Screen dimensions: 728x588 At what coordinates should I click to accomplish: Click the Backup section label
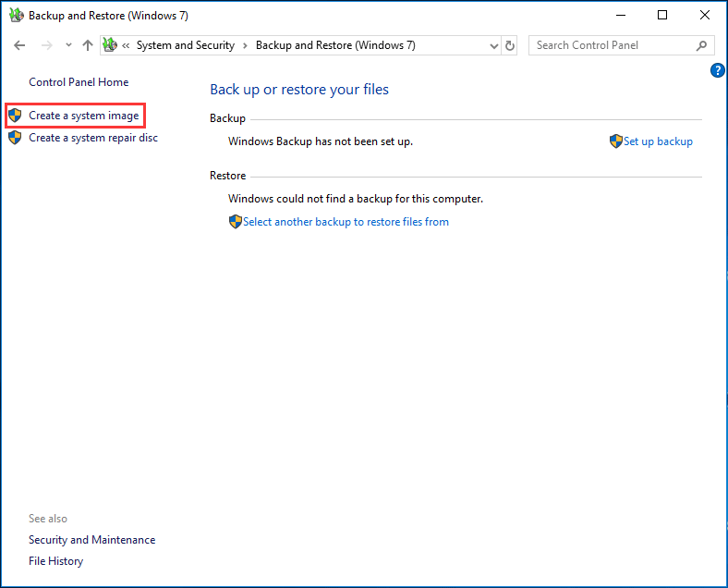pyautogui.click(x=227, y=118)
